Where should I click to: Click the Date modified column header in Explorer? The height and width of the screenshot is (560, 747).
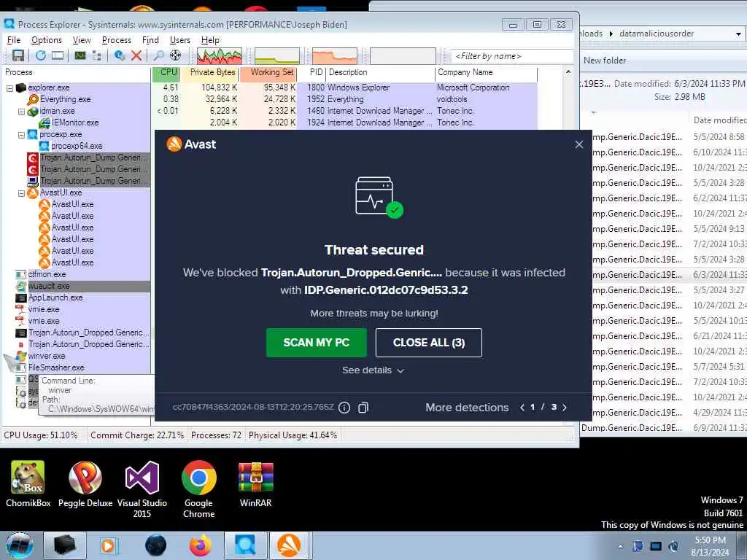click(x=719, y=120)
